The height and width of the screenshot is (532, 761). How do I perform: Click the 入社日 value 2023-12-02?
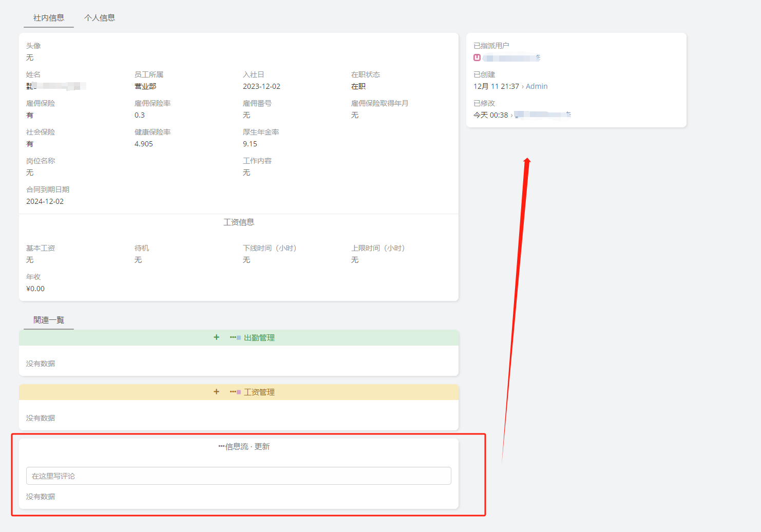tap(261, 86)
